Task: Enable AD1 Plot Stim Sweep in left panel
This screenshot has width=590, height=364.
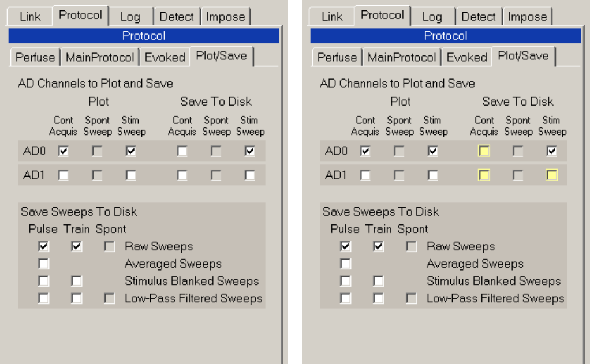Action: coord(131,175)
